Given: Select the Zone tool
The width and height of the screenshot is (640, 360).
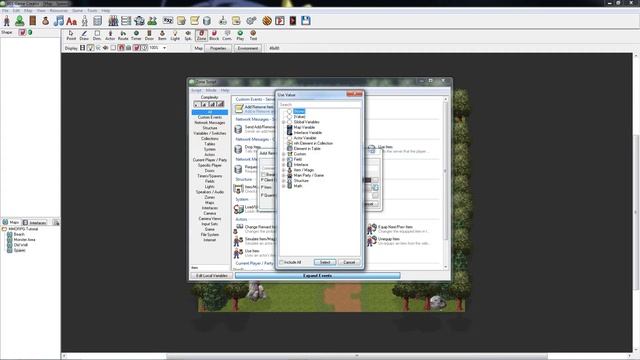Looking at the screenshot, I should tap(201, 35).
